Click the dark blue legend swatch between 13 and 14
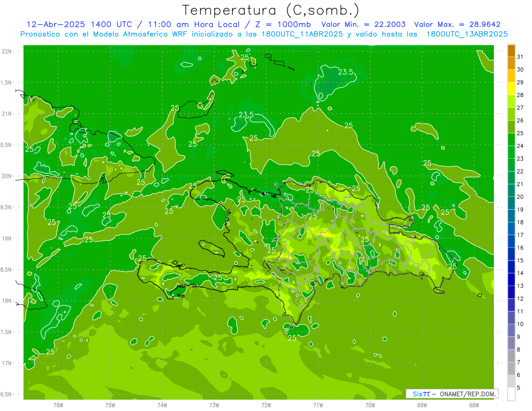 click(x=511, y=279)
